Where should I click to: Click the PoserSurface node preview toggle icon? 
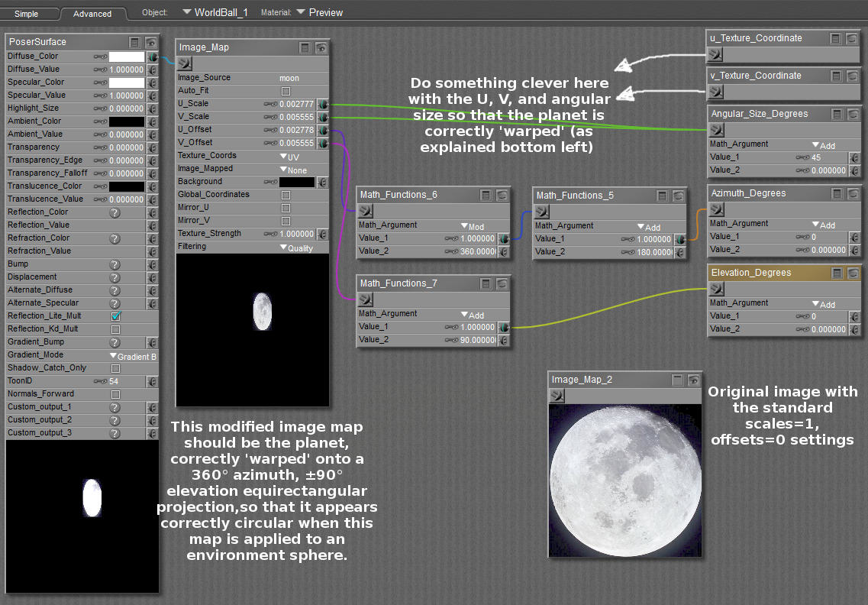tap(151, 42)
